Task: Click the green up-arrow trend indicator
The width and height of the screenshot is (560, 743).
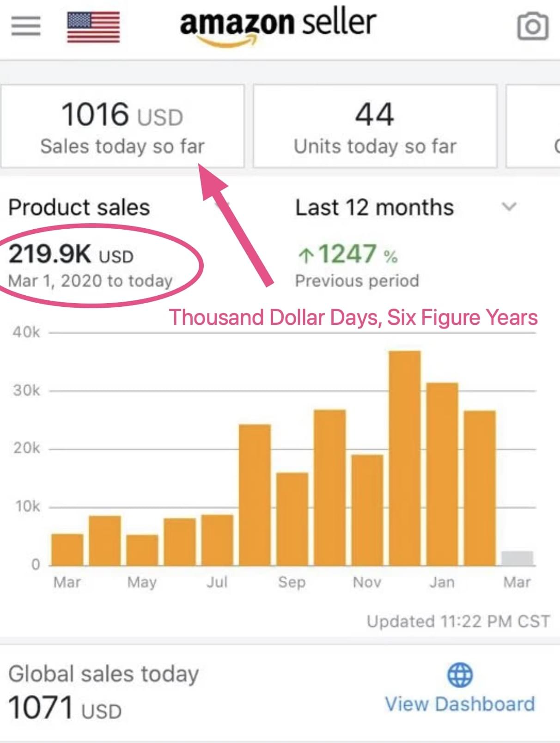Action: [x=306, y=255]
